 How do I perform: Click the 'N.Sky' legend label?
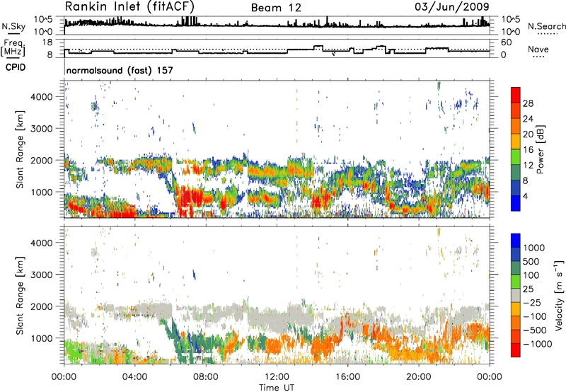pyautogui.click(x=13, y=26)
